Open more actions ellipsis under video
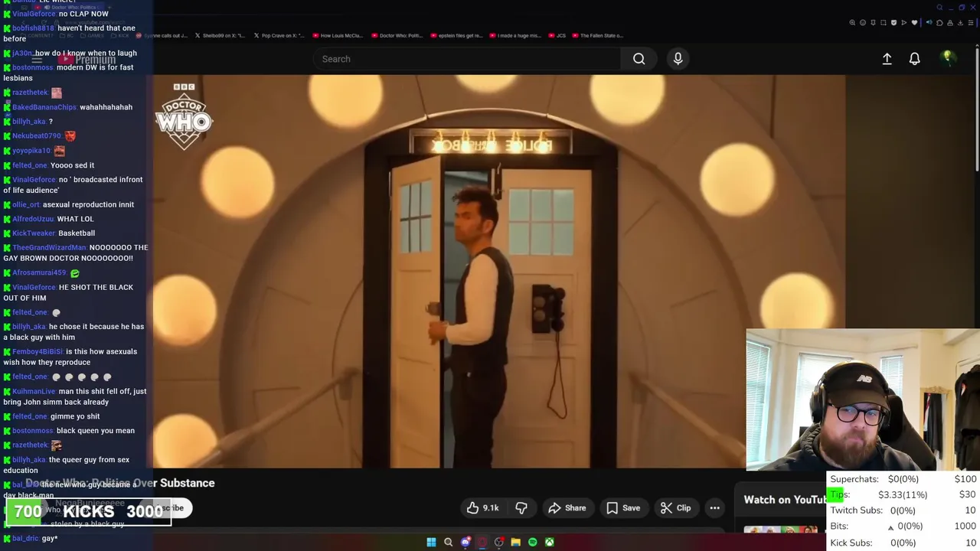980x551 pixels. [714, 508]
